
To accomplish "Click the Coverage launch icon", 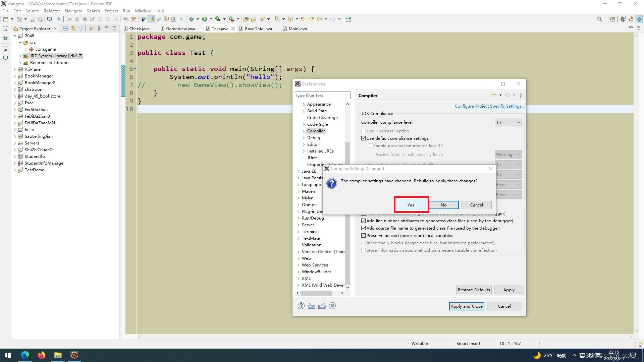I will click(x=218, y=19).
